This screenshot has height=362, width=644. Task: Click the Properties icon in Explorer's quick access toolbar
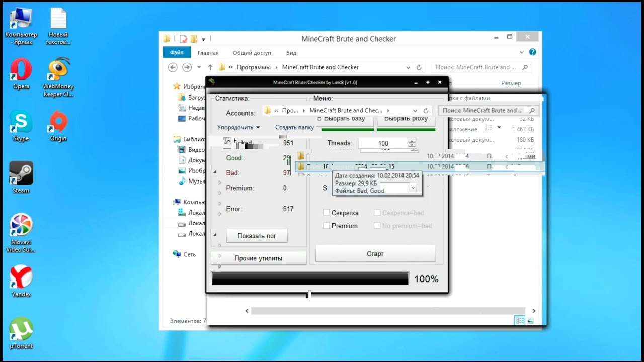point(183,39)
